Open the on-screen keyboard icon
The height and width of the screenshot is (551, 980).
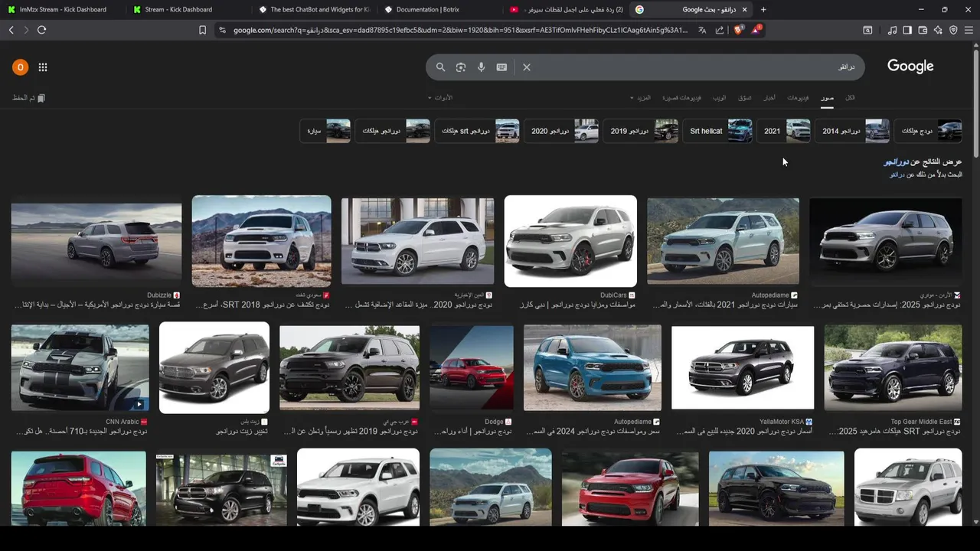point(501,67)
